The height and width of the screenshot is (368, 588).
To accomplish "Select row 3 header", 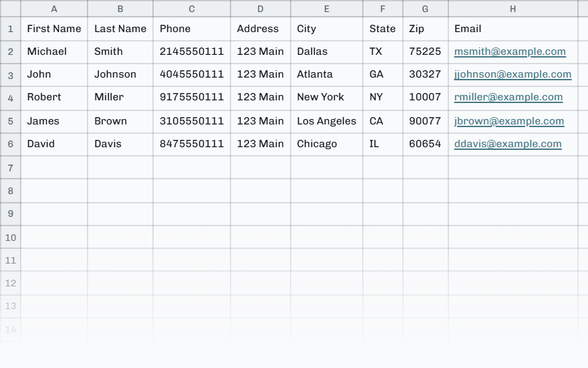I will pos(11,75).
